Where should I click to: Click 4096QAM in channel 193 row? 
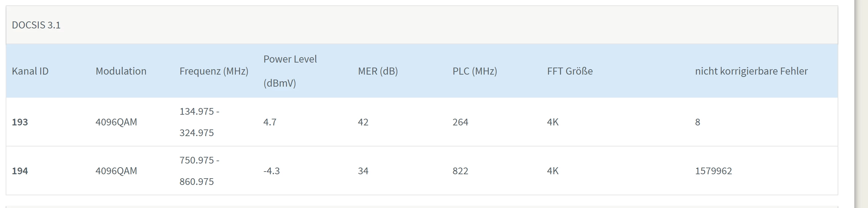pyautogui.click(x=116, y=122)
